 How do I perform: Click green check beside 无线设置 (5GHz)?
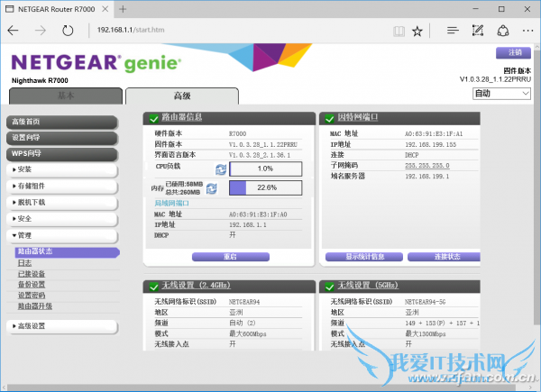tap(329, 287)
